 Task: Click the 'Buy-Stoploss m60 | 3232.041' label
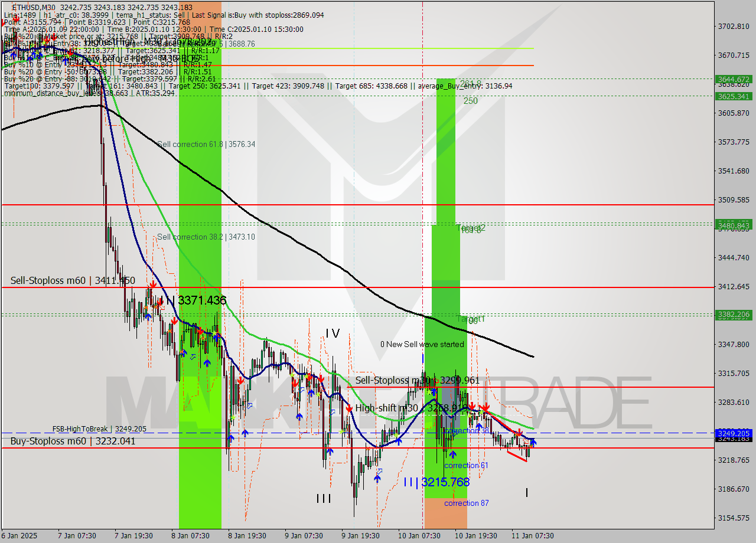tap(73, 441)
